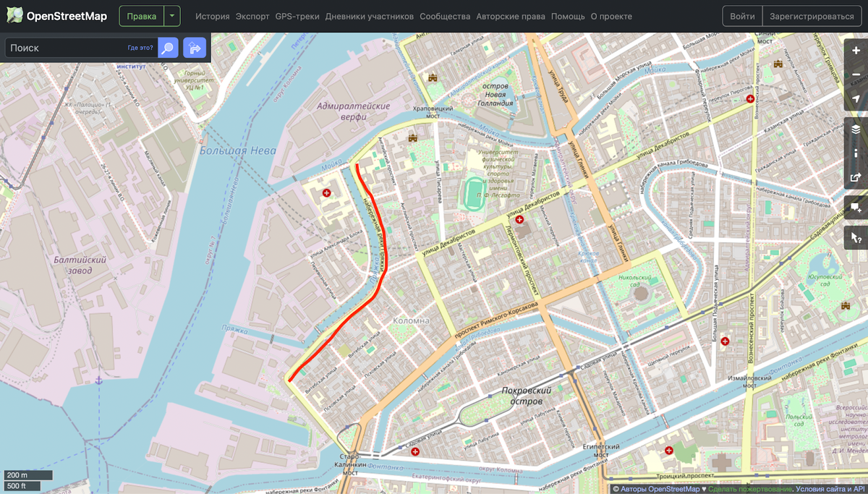Click the Старо-Калинкин мост label
Screen dimensions: 868x494
point(351,464)
